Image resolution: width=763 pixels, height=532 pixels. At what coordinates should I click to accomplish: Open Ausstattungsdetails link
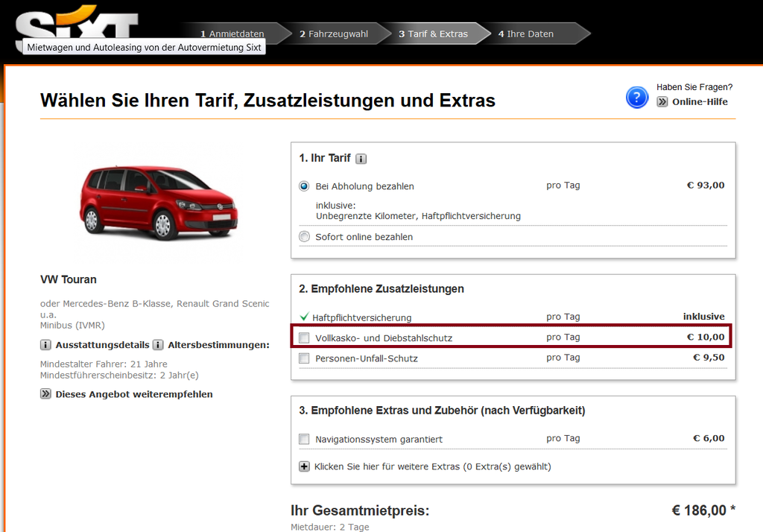point(102,345)
